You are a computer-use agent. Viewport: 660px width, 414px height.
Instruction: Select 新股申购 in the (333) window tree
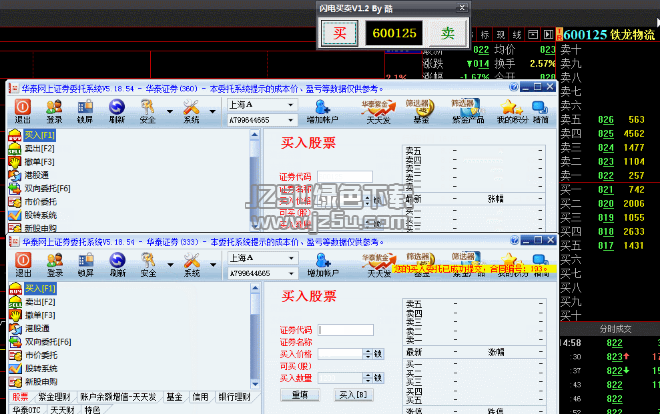(x=41, y=382)
